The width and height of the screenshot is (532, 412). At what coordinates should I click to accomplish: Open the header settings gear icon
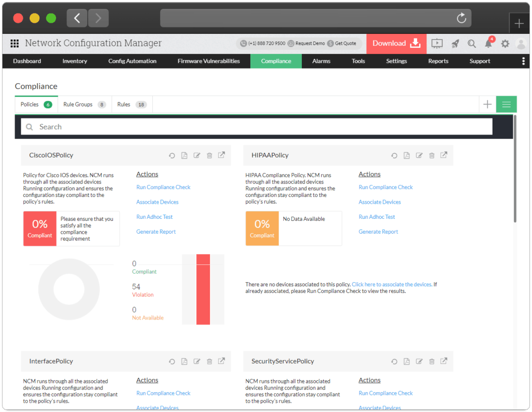pyautogui.click(x=505, y=44)
